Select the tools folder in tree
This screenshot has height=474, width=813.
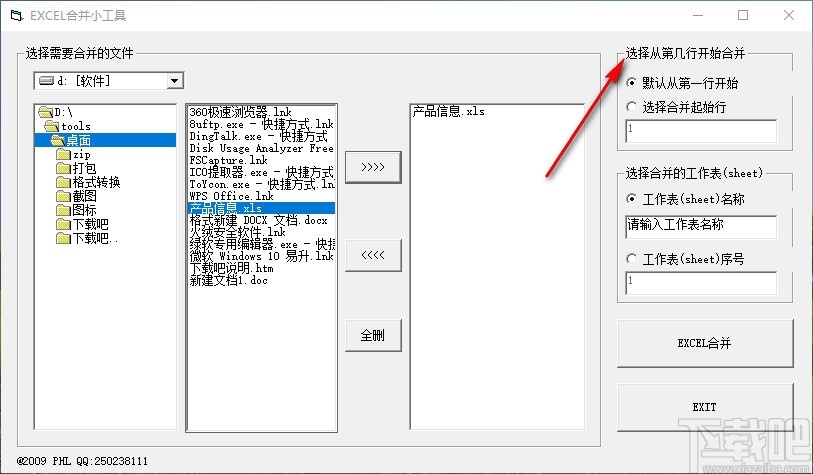point(67,126)
